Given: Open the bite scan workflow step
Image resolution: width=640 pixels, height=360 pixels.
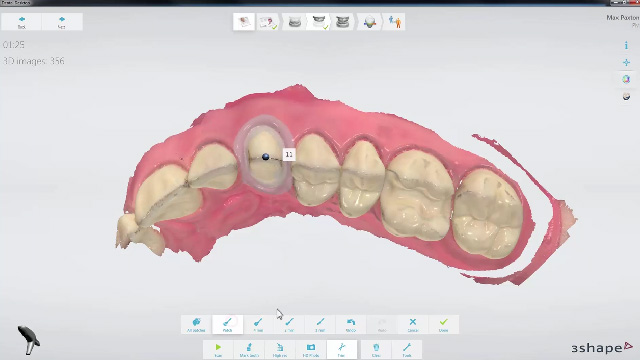Looking at the screenshot, I should 342,22.
